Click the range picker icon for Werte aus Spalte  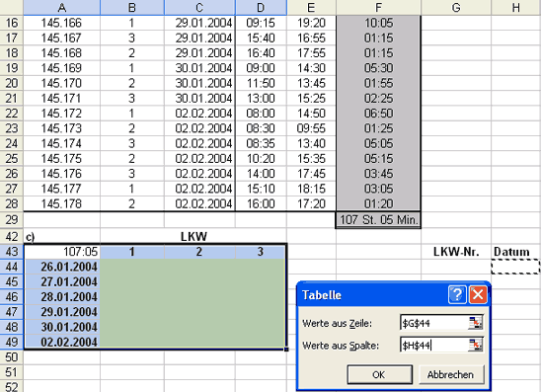pyautogui.click(x=476, y=345)
